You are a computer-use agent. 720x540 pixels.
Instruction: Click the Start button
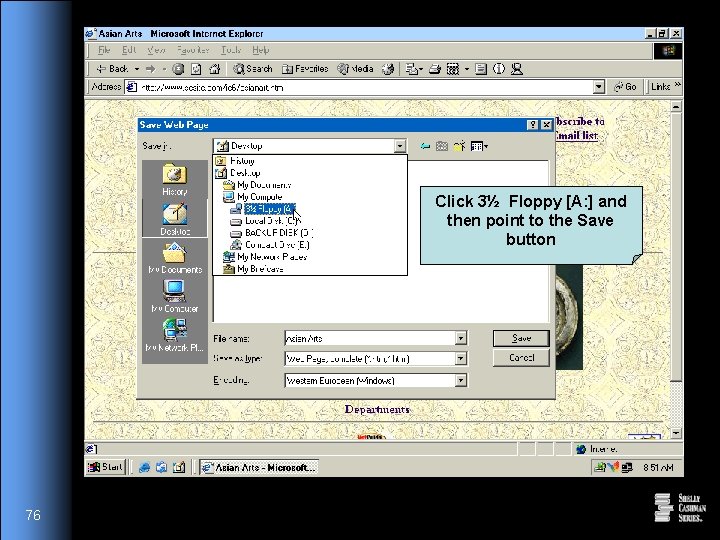[x=106, y=467]
